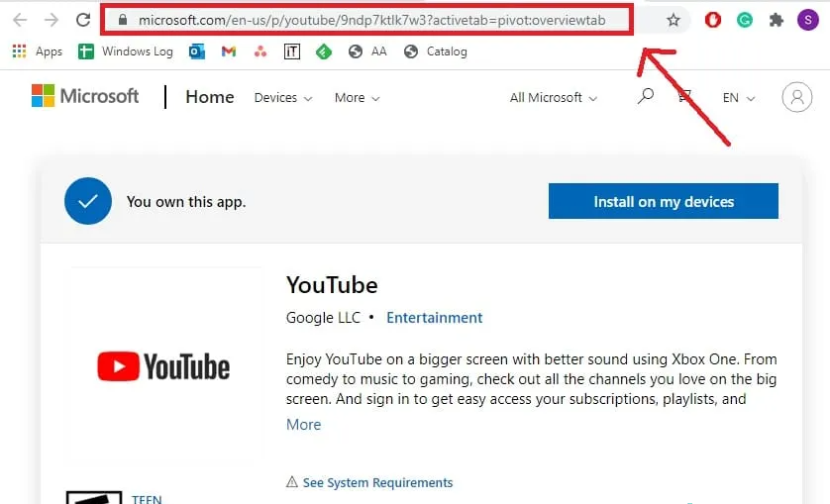Viewport: 830px width, 504px height.
Task: Expand the Devices dropdown menu
Action: [283, 98]
